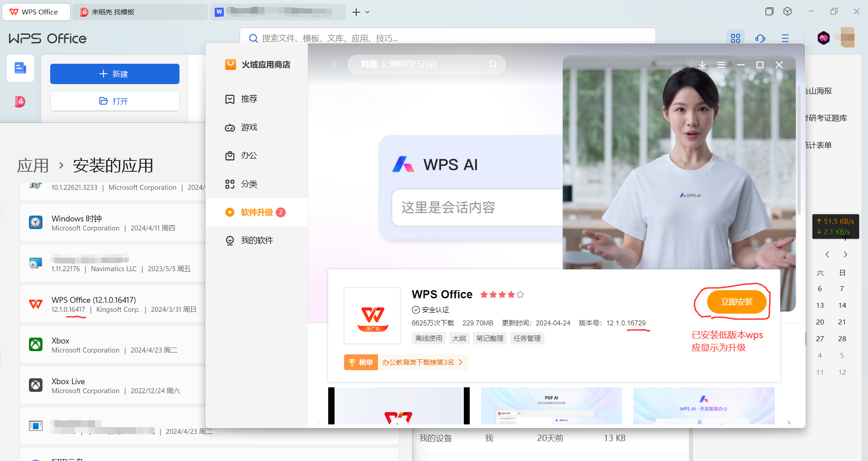Click the 笔记整理 tag
Viewport: 868px width, 461px height.
[490, 339]
